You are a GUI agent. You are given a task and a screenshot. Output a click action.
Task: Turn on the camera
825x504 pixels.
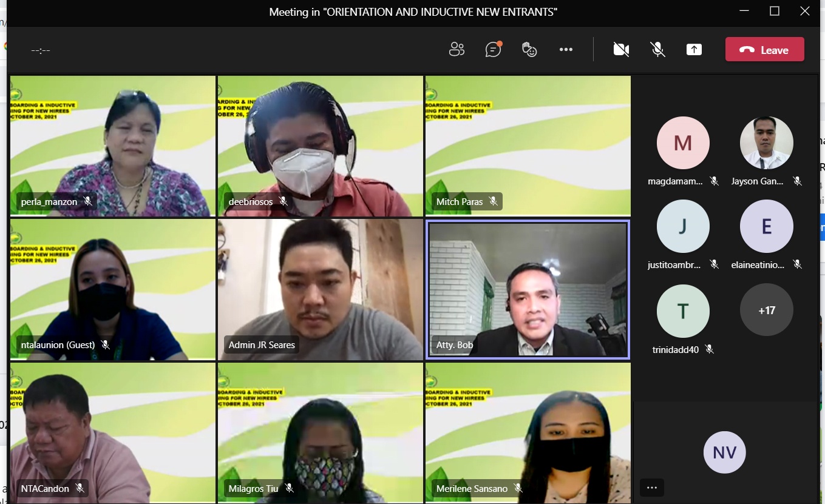[x=621, y=50]
